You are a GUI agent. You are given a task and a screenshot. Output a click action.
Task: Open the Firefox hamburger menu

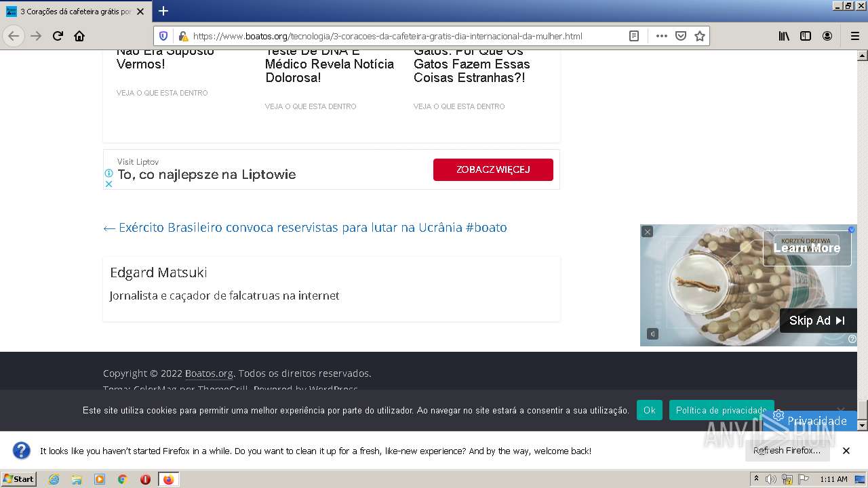(854, 36)
